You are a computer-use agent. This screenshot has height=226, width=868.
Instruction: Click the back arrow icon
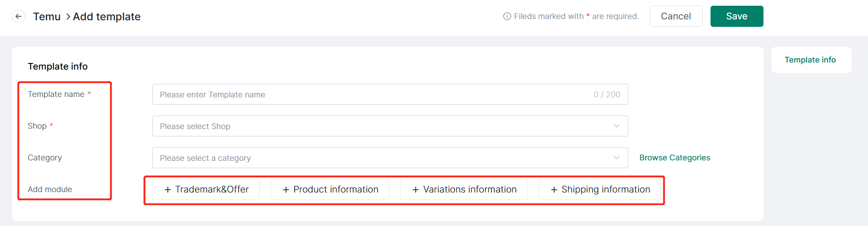click(x=18, y=17)
